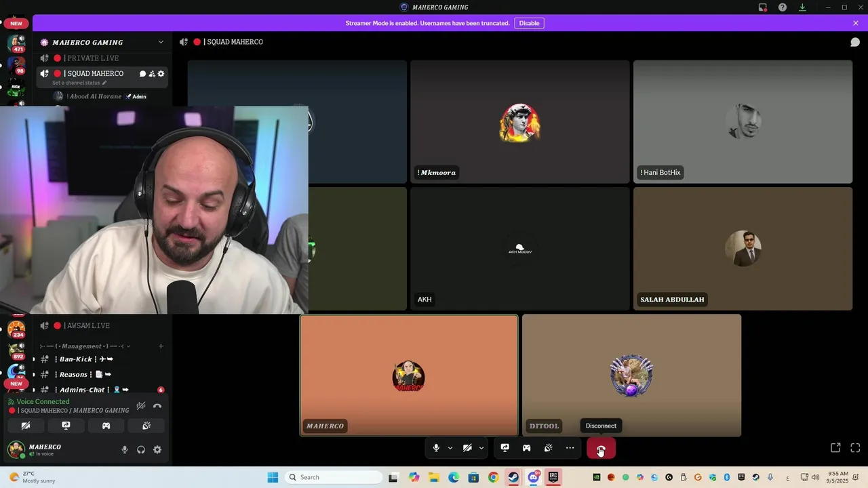Open server with 98 badge

pos(16,66)
